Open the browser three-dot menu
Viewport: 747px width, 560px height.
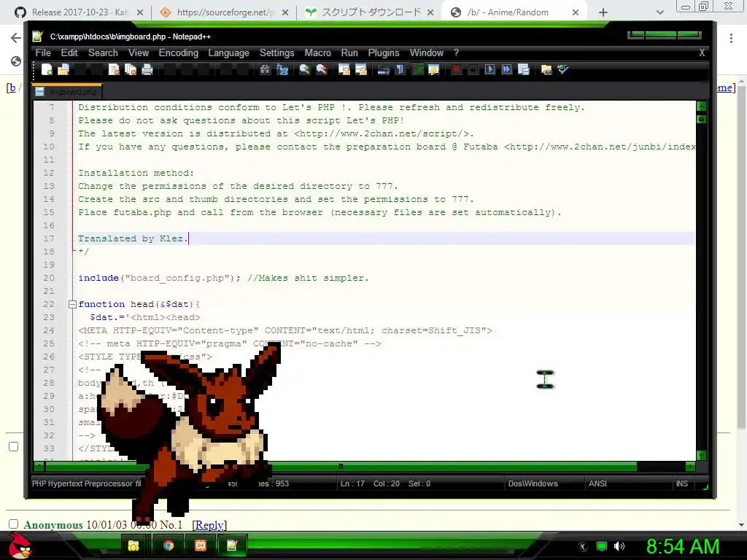[x=731, y=38]
